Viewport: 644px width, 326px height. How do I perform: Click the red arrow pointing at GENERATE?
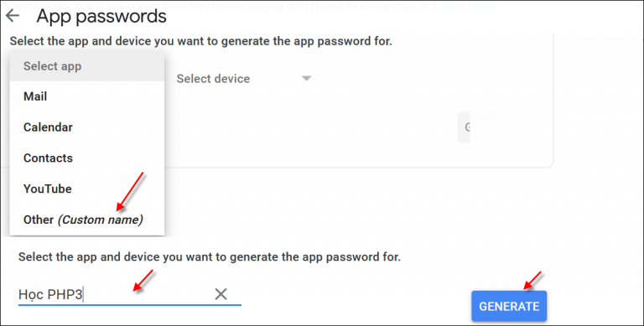pos(532,280)
